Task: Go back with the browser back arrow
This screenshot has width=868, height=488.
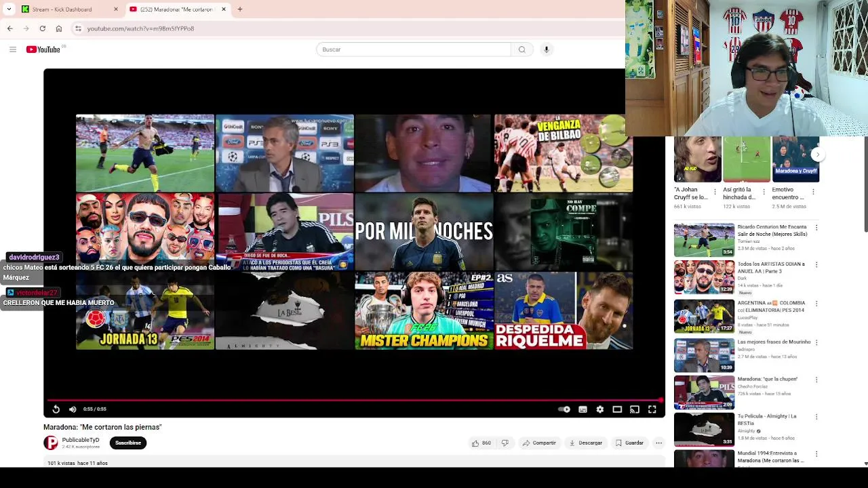Action: tap(9, 28)
